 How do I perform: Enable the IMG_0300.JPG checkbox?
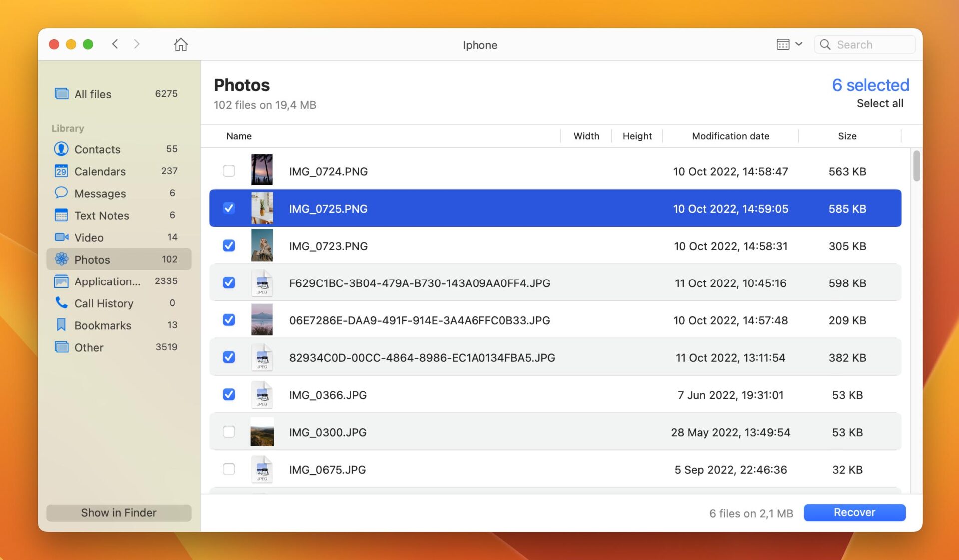229,432
